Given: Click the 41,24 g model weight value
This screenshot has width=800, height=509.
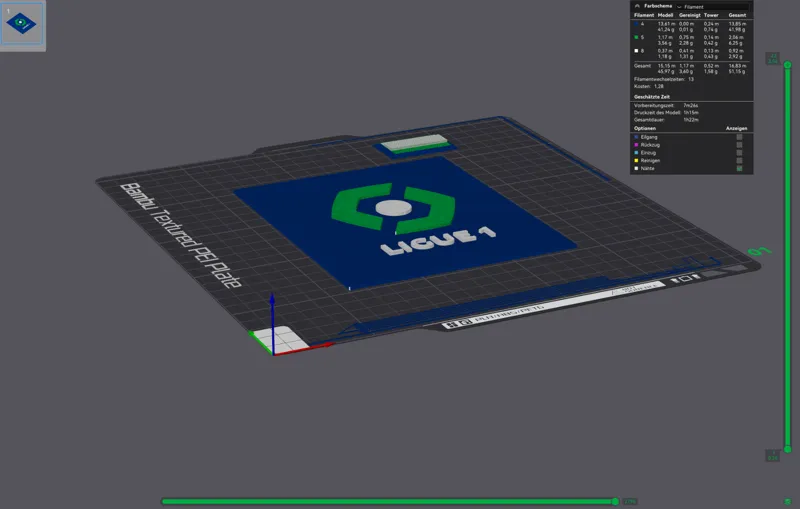Looking at the screenshot, I should click(665, 30).
